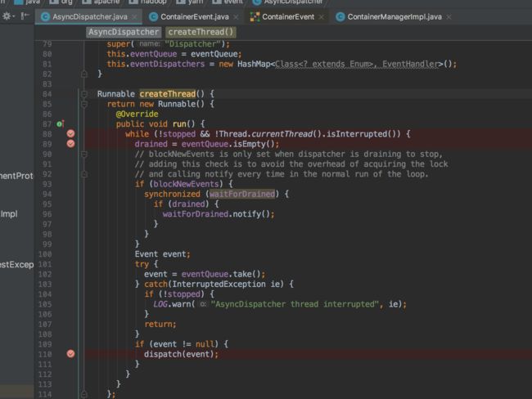The image size is (532, 399).
Task: Click the ContainerEvent diagram icon
Action: tap(255, 16)
